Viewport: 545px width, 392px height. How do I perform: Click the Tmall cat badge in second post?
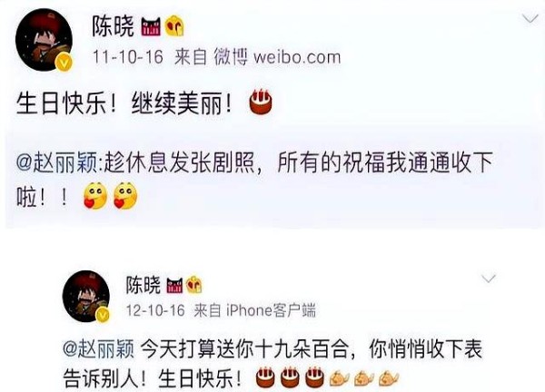pos(174,286)
